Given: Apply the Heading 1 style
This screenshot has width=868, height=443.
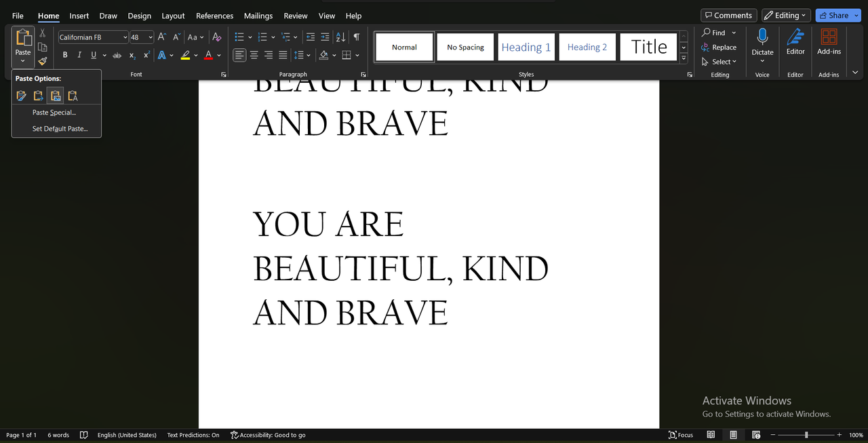Looking at the screenshot, I should pyautogui.click(x=526, y=47).
